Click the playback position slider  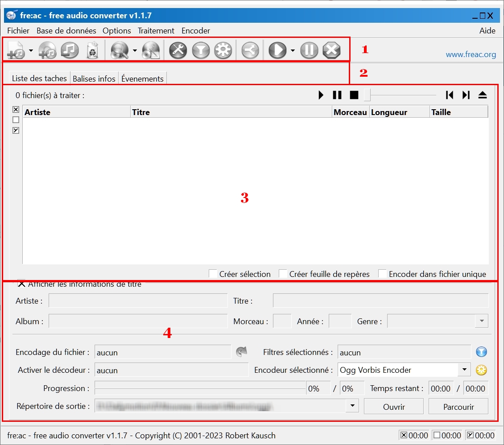click(400, 95)
